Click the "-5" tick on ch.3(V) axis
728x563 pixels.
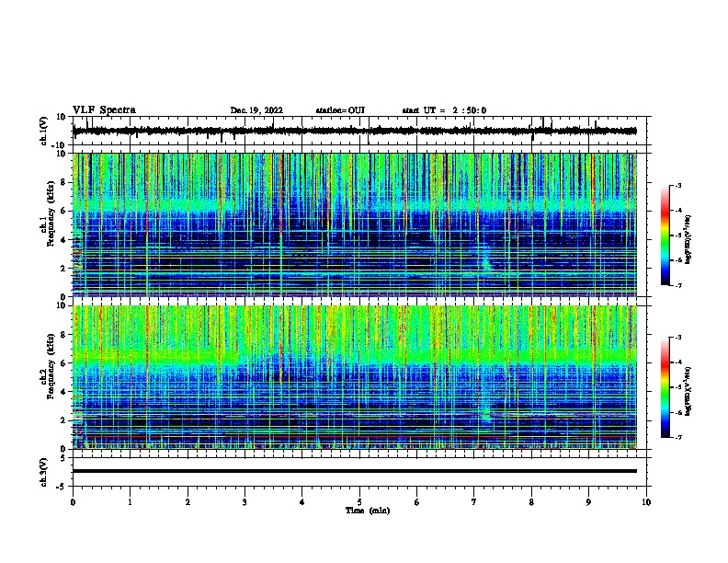point(62,487)
